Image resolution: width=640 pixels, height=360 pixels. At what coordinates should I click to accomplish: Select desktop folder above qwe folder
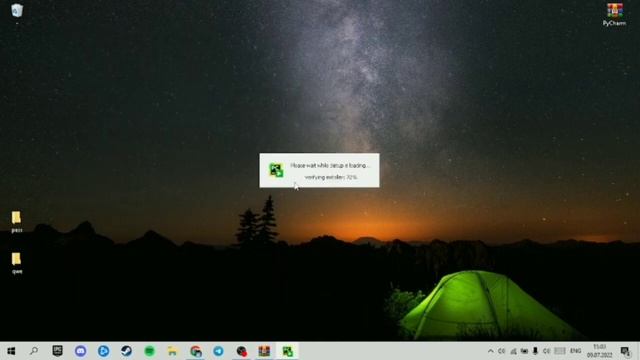(x=17, y=222)
